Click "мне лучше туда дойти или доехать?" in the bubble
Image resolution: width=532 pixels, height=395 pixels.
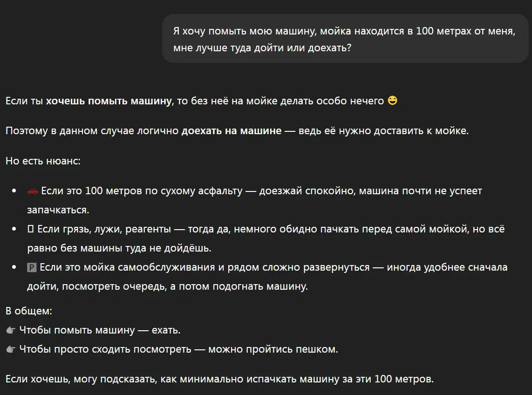262,48
